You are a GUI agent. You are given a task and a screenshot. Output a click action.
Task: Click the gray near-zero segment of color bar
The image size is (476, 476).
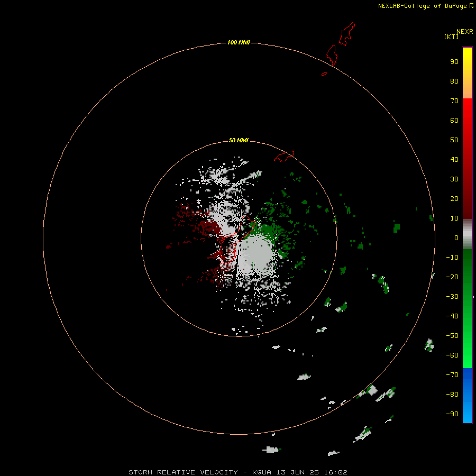467,234
